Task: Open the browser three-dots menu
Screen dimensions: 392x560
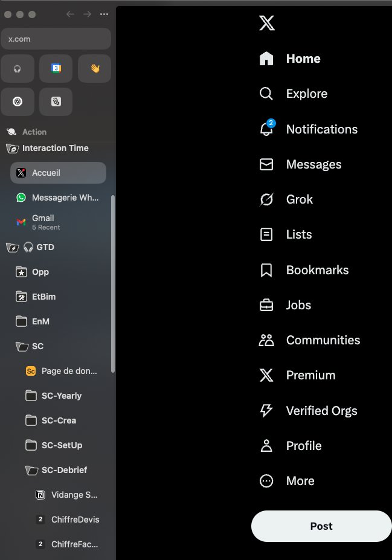Action: pyautogui.click(x=104, y=14)
